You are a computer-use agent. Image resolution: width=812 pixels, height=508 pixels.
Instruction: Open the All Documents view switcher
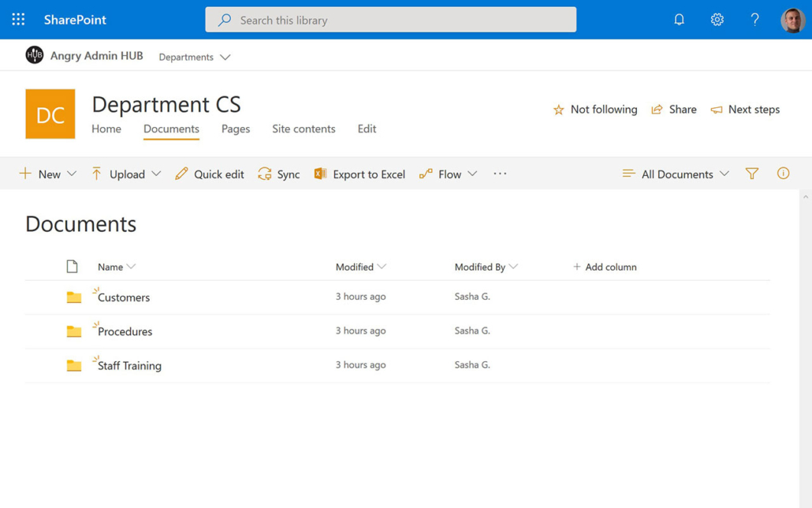coord(676,174)
